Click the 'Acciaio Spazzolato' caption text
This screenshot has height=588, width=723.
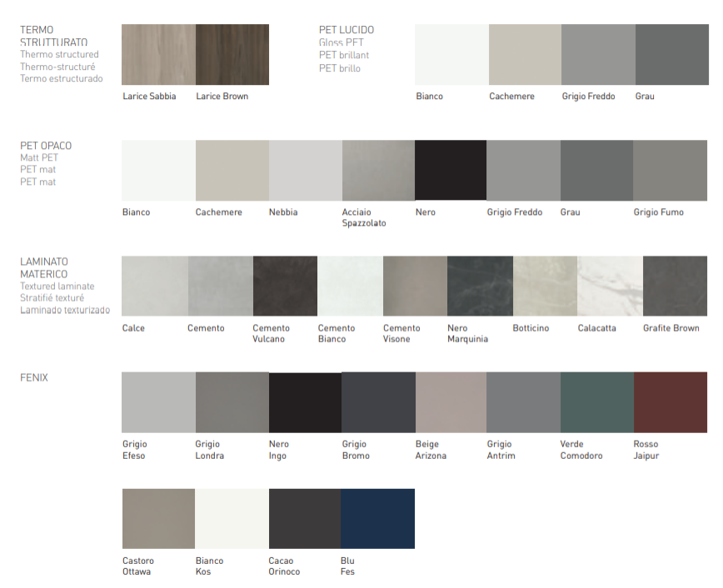364,217
